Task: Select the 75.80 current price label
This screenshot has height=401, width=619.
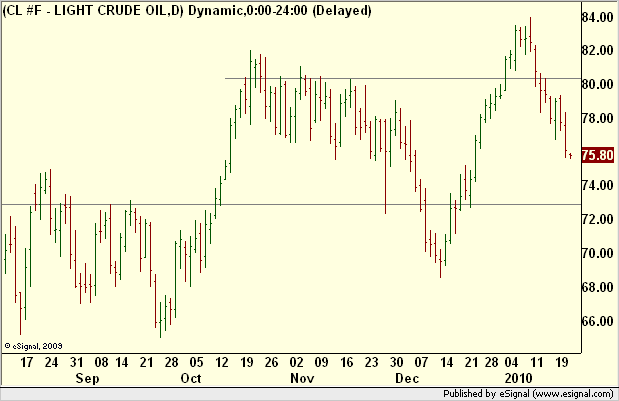Action: (598, 155)
